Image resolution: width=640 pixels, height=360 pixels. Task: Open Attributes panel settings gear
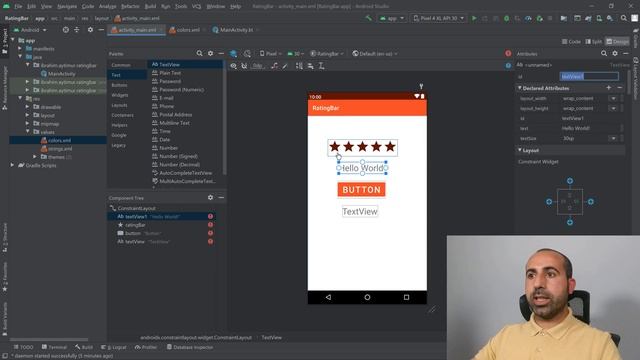[615, 53]
